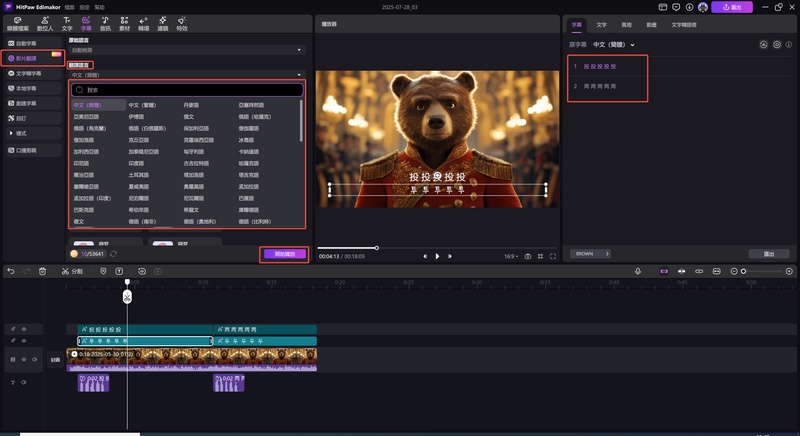Click the preview playback progress slider handle
This screenshot has height=436, width=800.
377,248
